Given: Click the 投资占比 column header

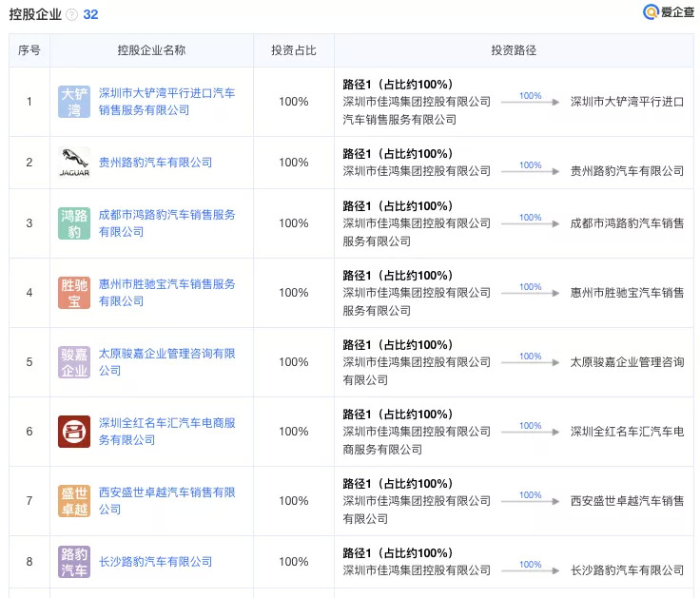Looking at the screenshot, I should 294,50.
